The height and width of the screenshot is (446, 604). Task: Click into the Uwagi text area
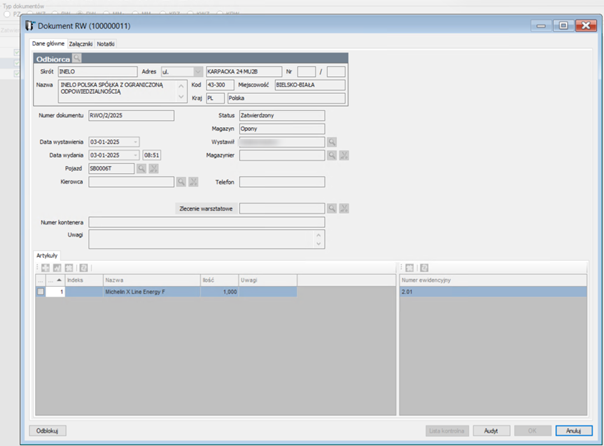point(200,238)
